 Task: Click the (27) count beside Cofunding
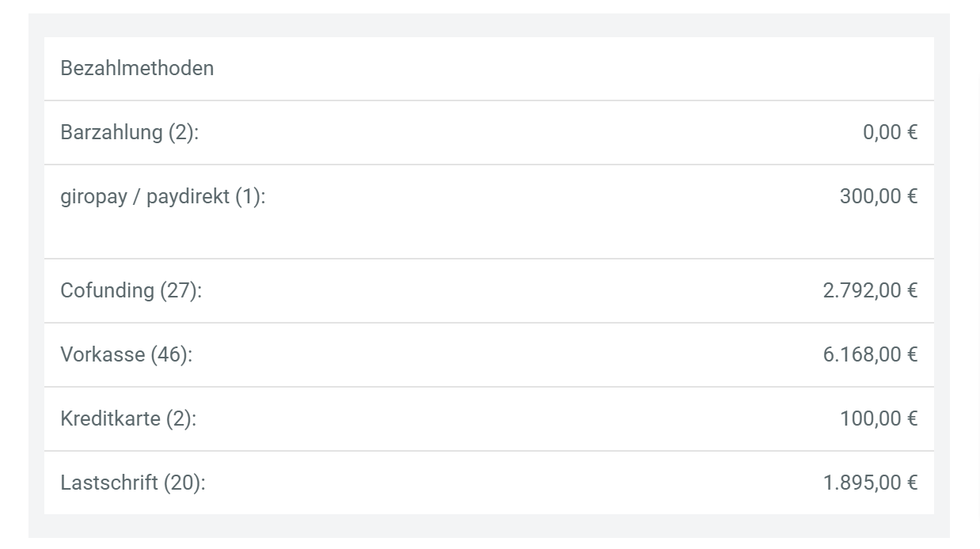tap(180, 290)
